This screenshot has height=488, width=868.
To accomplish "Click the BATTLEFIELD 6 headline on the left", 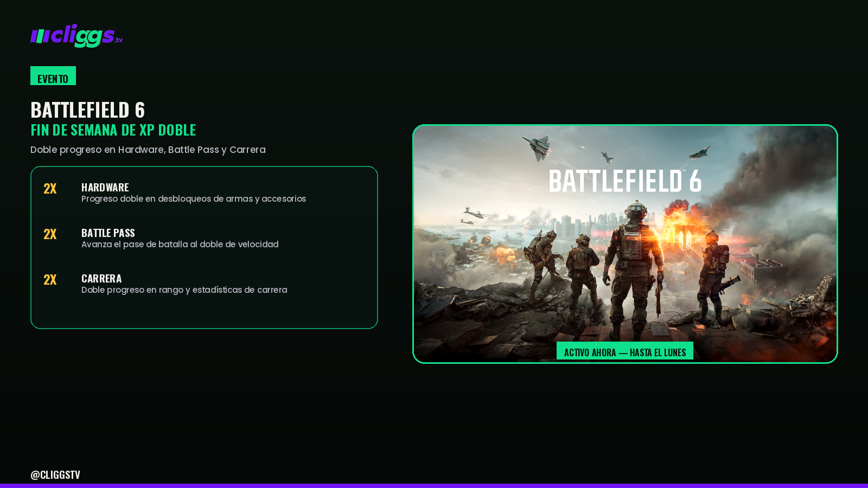I will tap(88, 110).
